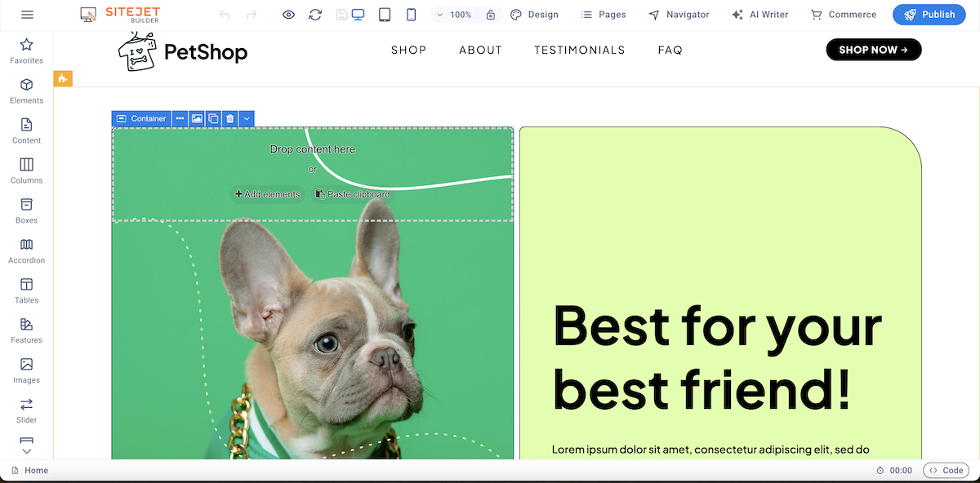Viewport: 980px width, 483px height.
Task: Open the preview eye icon
Action: 288,15
